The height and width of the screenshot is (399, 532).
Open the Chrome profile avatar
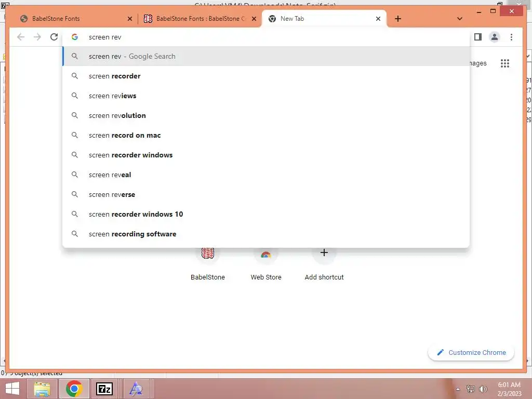coord(495,37)
